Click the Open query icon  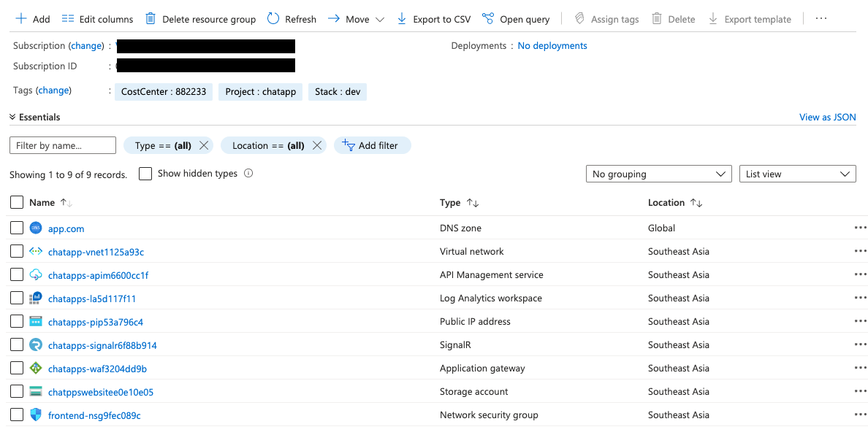[487, 19]
